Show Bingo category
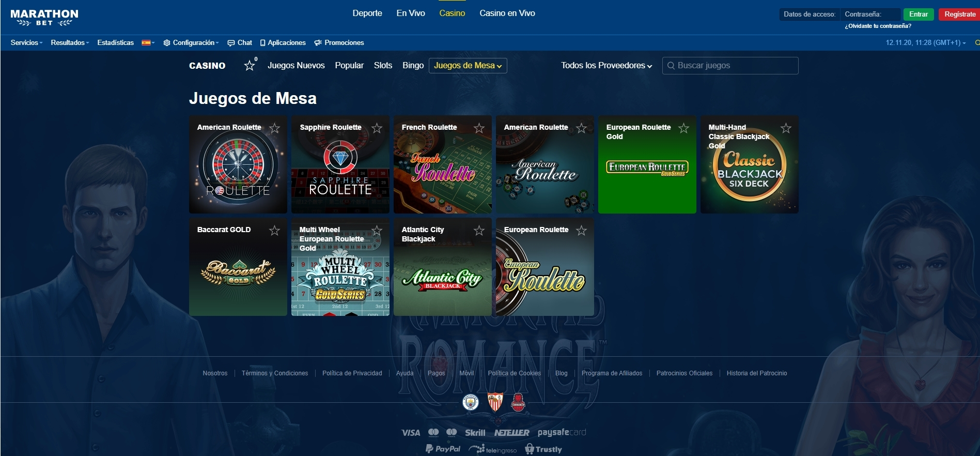 (413, 66)
